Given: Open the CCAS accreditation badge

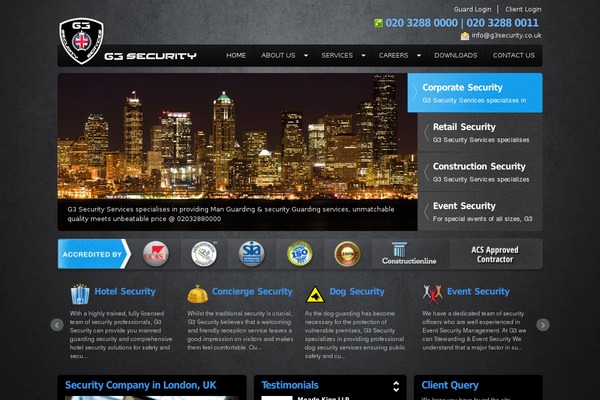Looking at the screenshot, I should click(156, 253).
